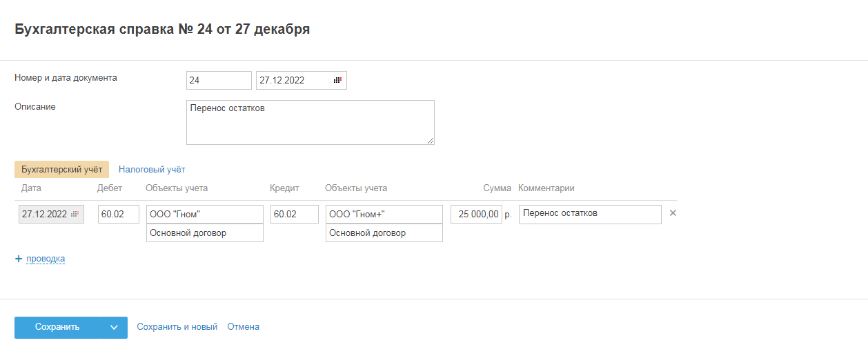Click calendar icon in posting date field

click(75, 215)
